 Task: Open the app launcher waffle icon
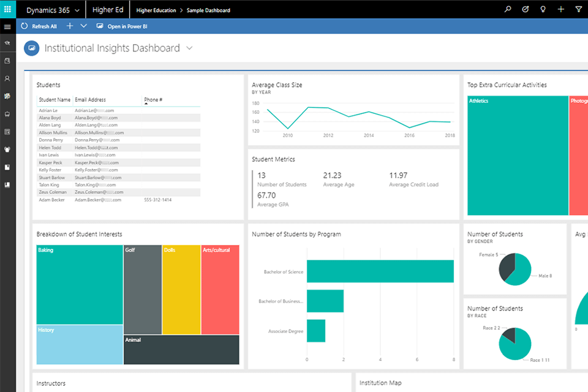[8, 9]
